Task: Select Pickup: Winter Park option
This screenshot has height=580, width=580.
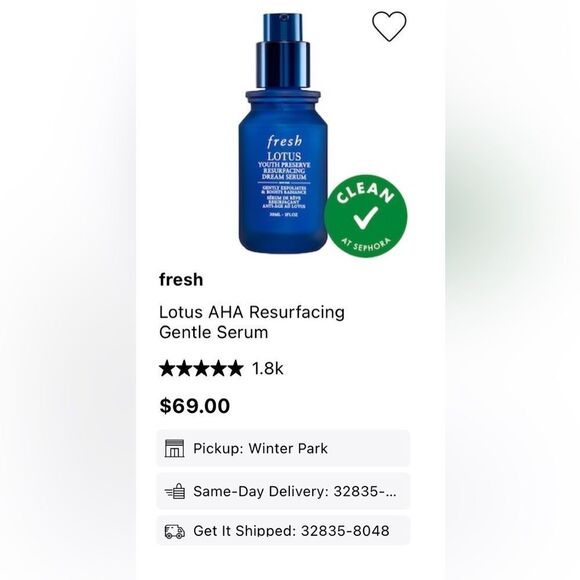Action: pyautogui.click(x=283, y=448)
